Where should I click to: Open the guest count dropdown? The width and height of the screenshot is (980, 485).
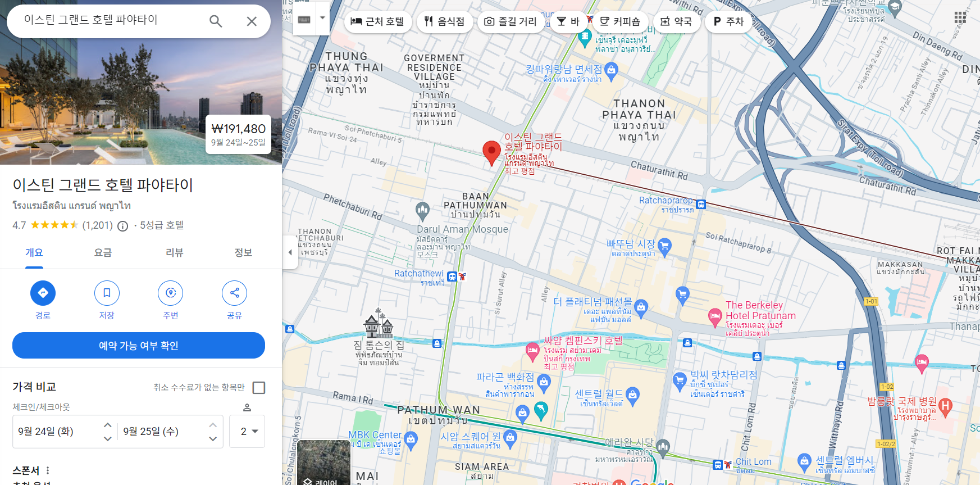coord(247,432)
